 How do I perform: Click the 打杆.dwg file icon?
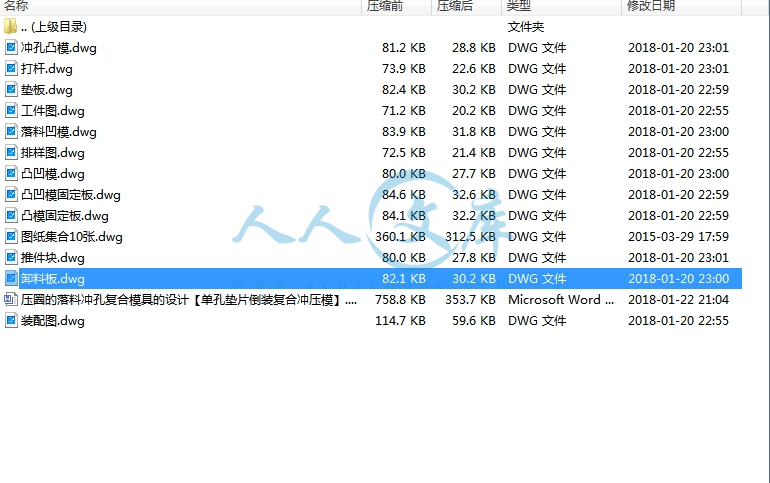coord(11,69)
